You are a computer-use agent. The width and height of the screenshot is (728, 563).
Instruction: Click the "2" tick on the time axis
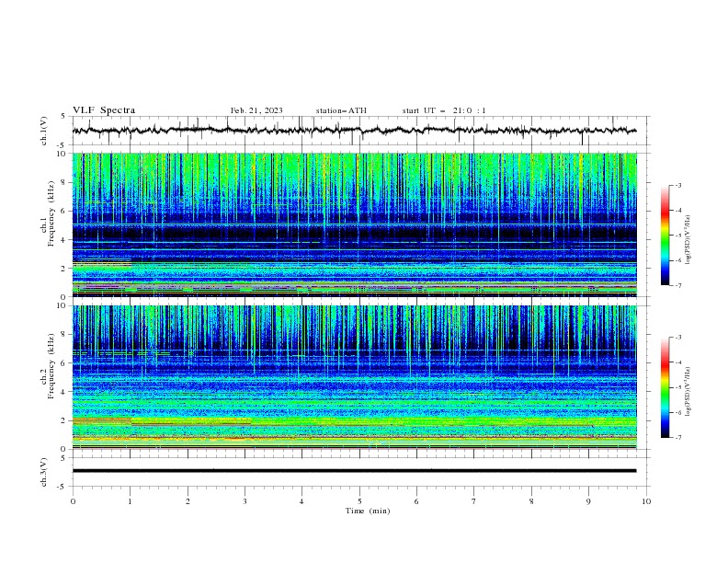(188, 501)
